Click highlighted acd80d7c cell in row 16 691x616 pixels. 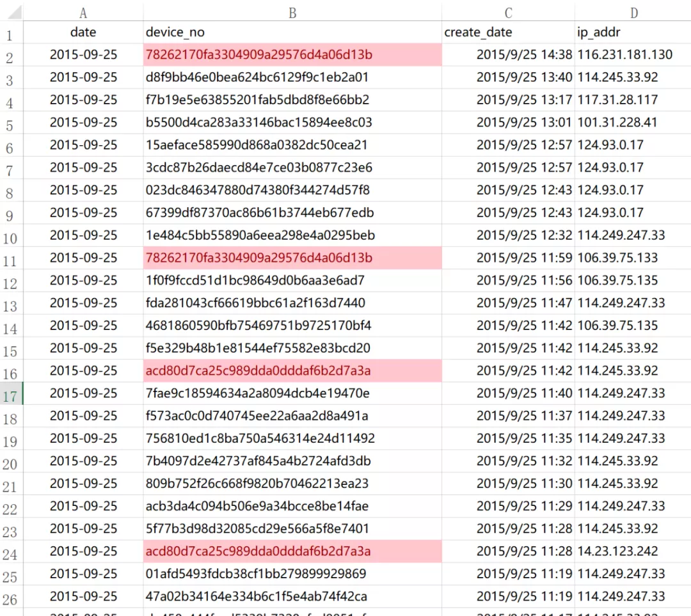click(292, 370)
